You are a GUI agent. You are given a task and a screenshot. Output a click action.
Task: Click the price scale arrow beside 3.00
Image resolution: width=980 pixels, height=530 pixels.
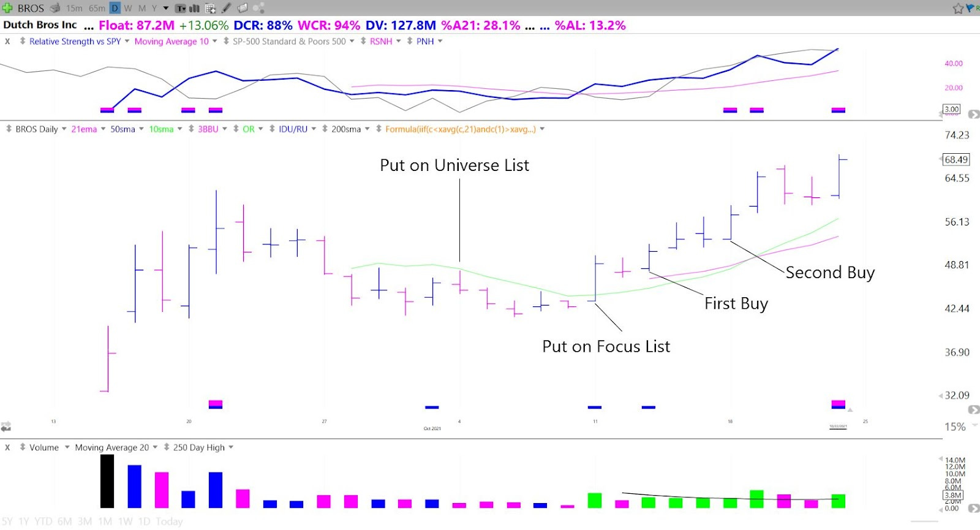(x=973, y=114)
